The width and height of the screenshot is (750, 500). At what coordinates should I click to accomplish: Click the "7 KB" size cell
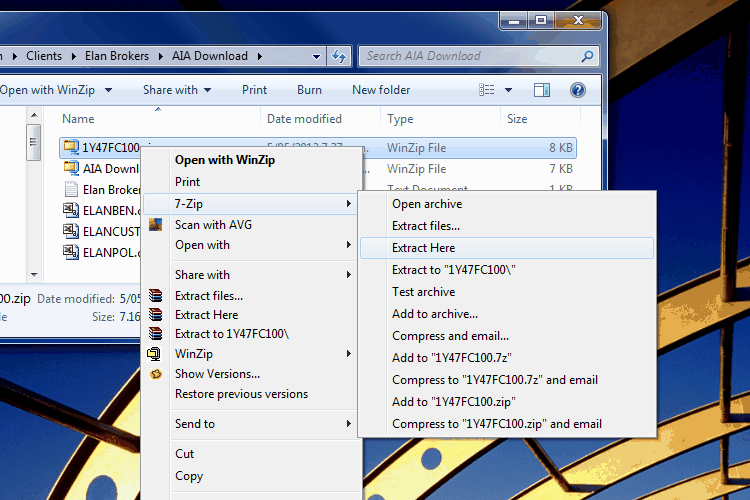pyautogui.click(x=561, y=168)
